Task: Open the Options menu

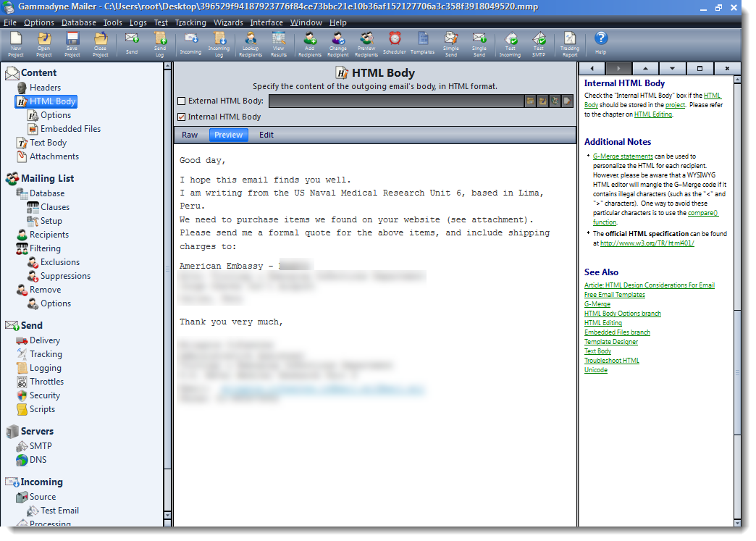Action: [x=39, y=22]
